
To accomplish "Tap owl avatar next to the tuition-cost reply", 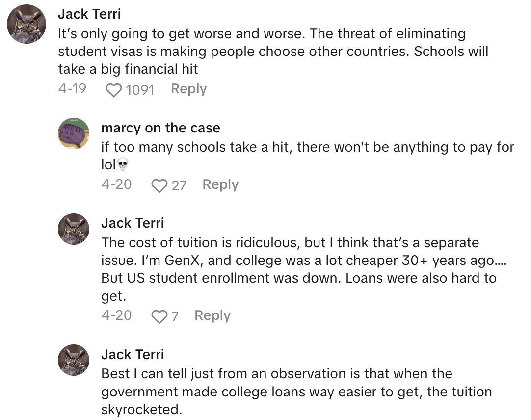I will pos(74,229).
